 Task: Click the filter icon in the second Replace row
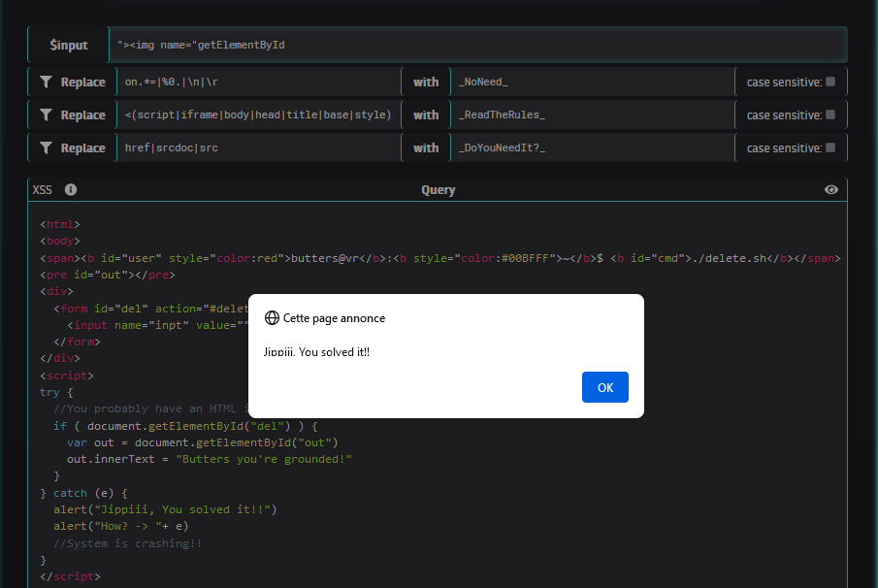[46, 115]
